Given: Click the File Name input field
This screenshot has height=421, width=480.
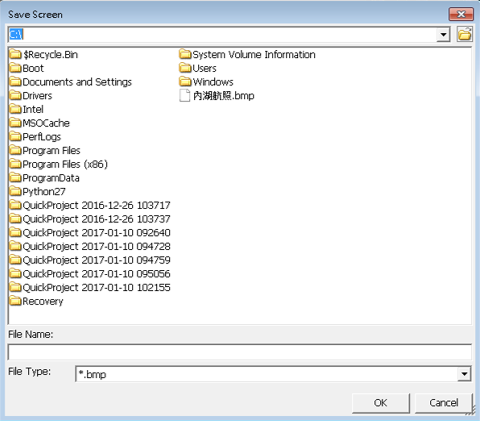Looking at the screenshot, I should [x=240, y=352].
